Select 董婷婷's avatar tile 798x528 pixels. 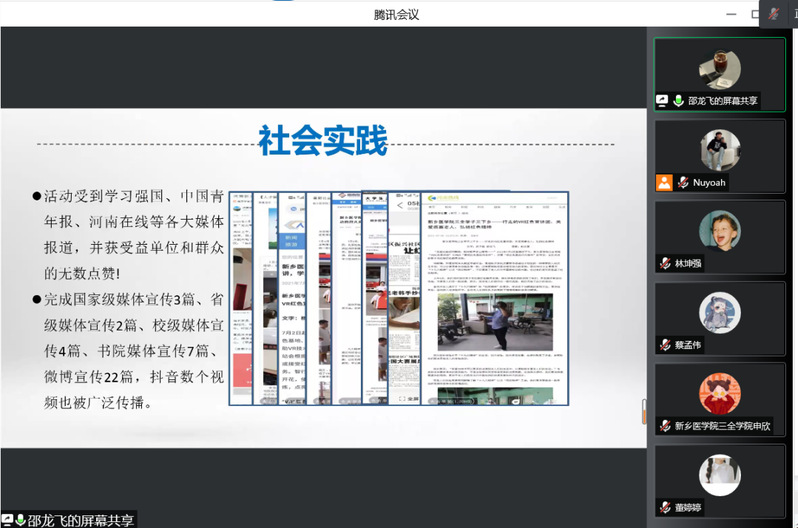click(719, 475)
